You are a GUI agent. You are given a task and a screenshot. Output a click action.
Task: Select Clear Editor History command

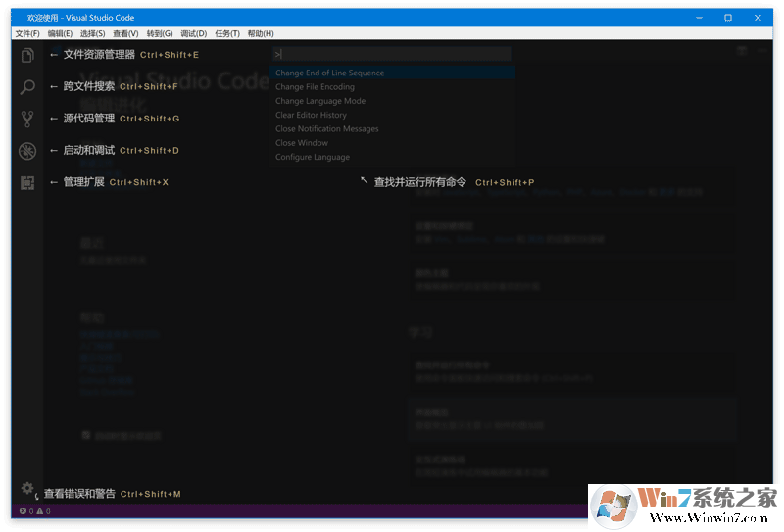(392, 115)
